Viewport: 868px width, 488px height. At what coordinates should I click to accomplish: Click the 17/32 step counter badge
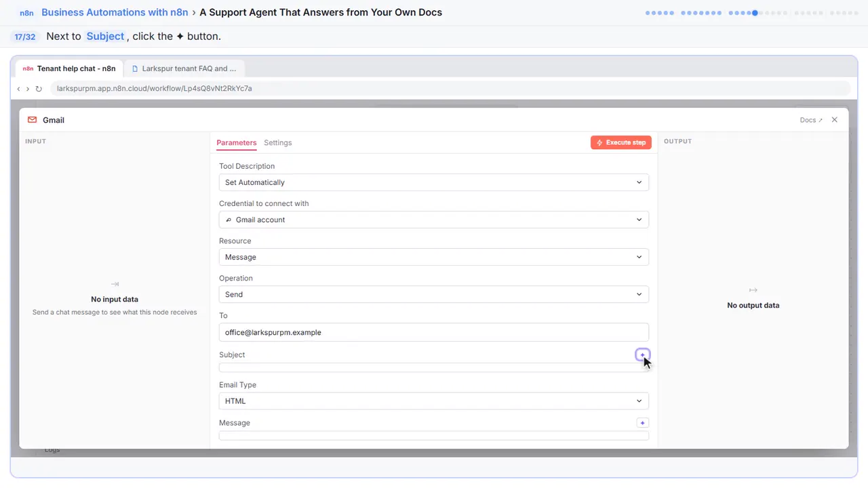coord(25,37)
